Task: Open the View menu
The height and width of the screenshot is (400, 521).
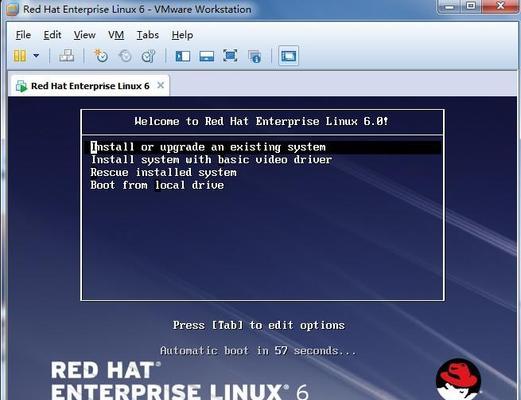Action: click(85, 35)
